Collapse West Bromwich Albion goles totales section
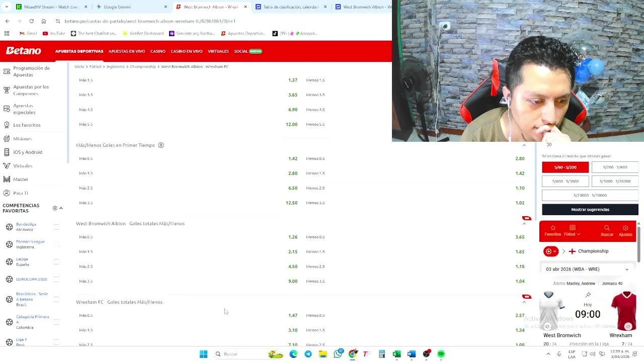Screen dimensions: 644x362 click(x=524, y=224)
